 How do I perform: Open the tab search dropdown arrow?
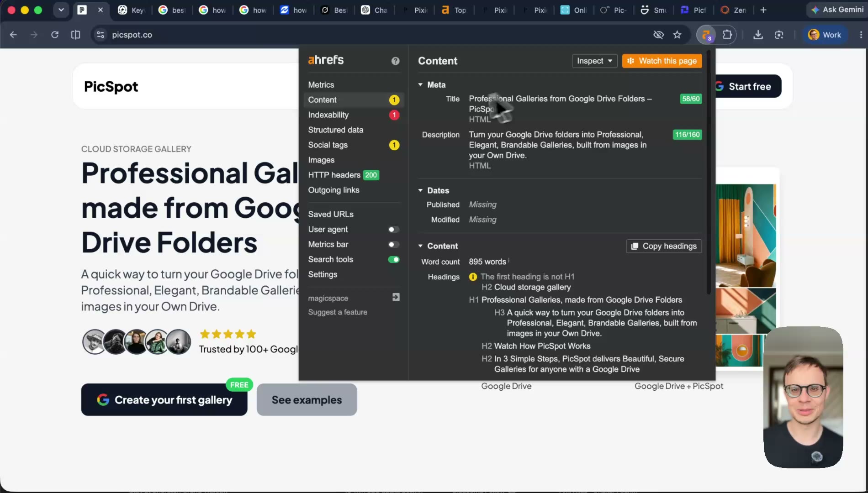[61, 10]
